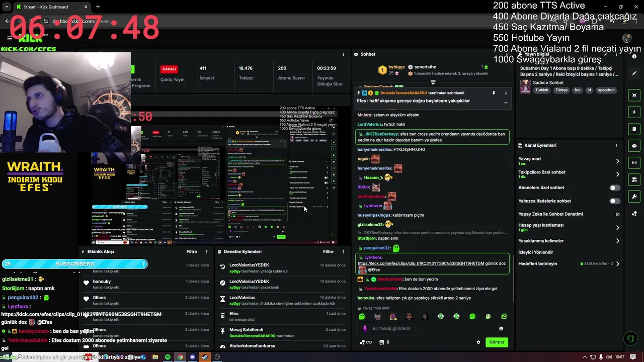644x362 pixels.
Task: Toggle Yalnızca ifadelerle sohbet switch
Action: coord(615,201)
